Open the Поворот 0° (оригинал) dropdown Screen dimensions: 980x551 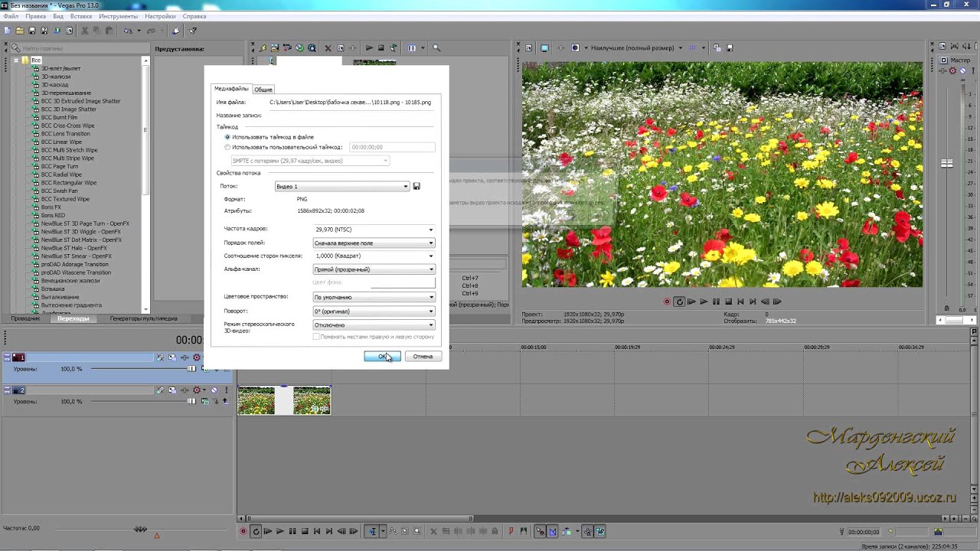pyautogui.click(x=374, y=311)
